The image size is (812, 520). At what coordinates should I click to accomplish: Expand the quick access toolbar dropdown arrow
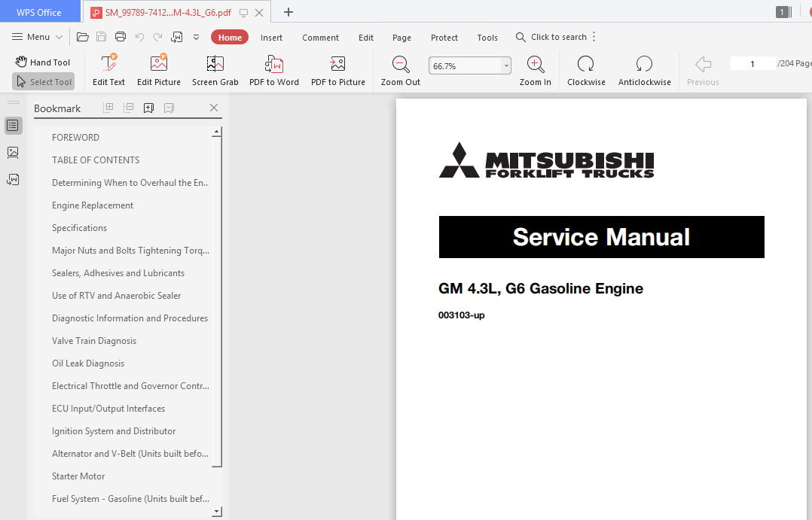click(x=197, y=38)
